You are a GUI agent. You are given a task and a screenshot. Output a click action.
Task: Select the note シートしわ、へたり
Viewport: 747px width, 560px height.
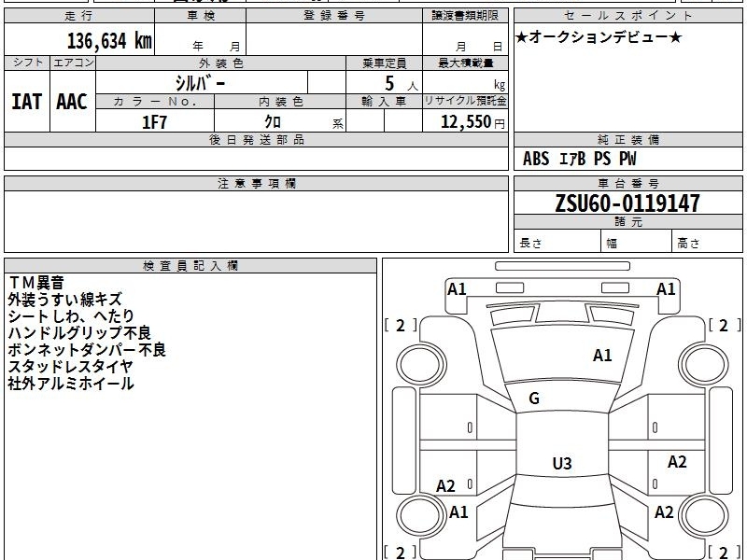pyautogui.click(x=72, y=316)
